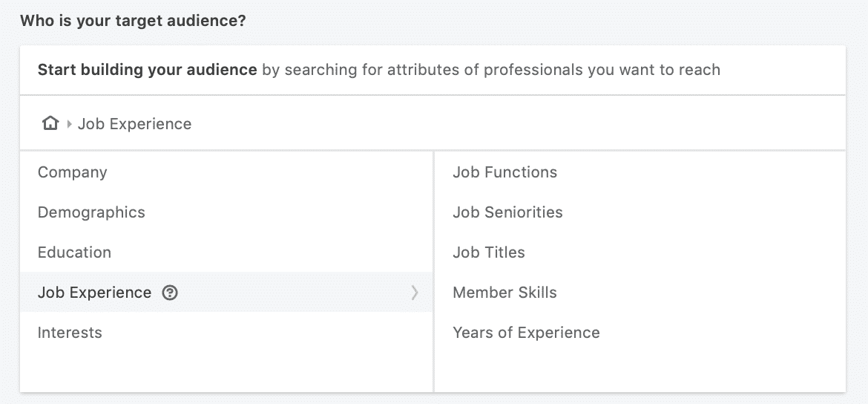Open the Interests attribute category
868x404 pixels.
click(x=226, y=333)
